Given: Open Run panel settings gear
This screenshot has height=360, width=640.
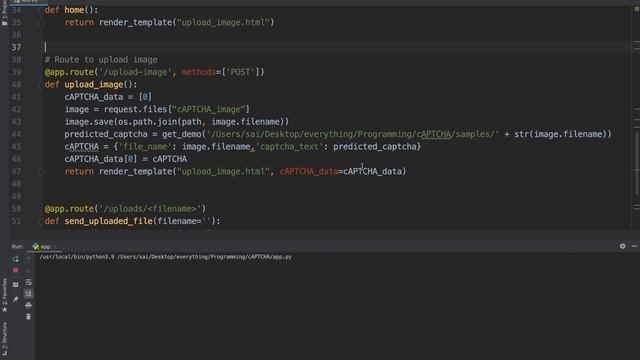Looking at the screenshot, I should point(622,246).
